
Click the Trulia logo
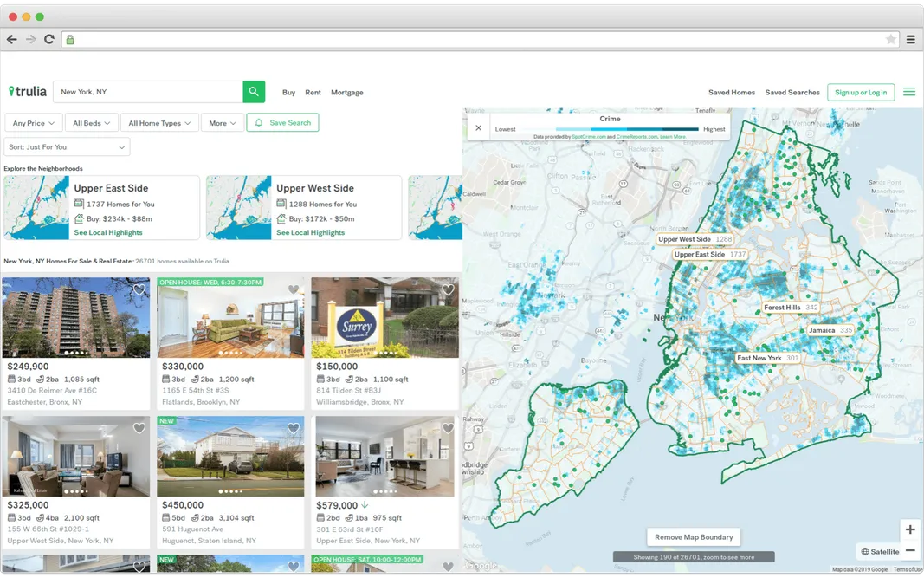27,91
